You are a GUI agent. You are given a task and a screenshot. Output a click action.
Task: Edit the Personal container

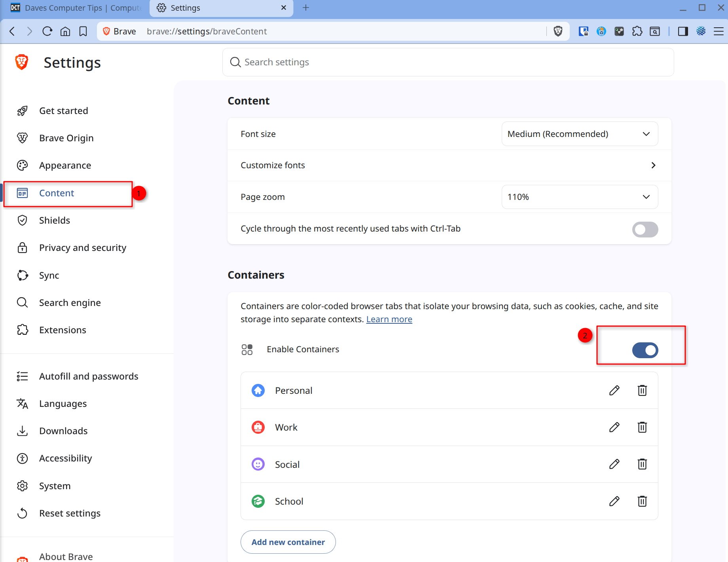[614, 391]
